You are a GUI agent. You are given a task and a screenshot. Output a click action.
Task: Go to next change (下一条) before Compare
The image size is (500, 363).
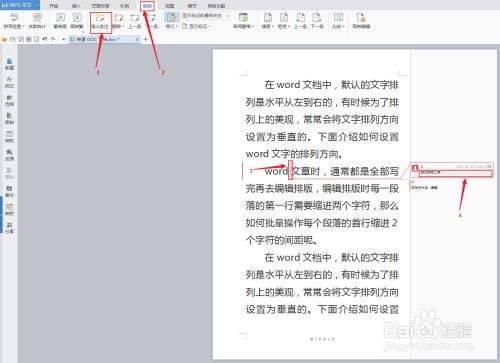[x=317, y=21]
